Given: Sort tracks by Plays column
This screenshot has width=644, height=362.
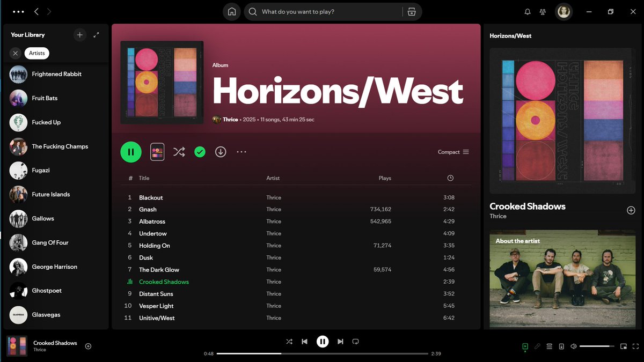Looking at the screenshot, I should tap(385, 178).
